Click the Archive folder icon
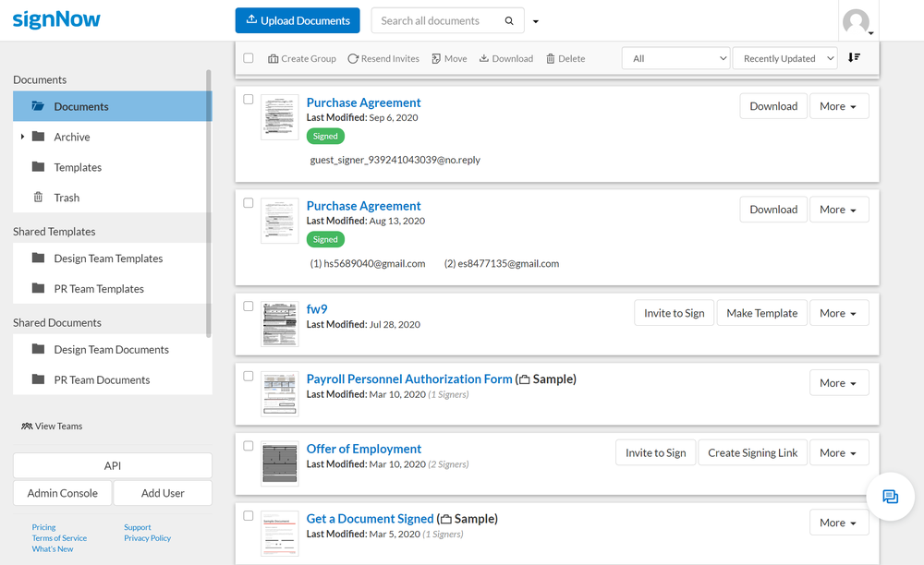This screenshot has height=565, width=924. coord(38,137)
